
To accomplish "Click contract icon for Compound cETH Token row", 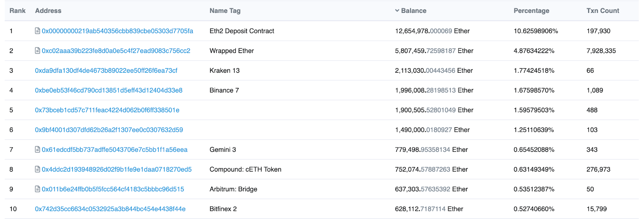I will pyautogui.click(x=37, y=169).
